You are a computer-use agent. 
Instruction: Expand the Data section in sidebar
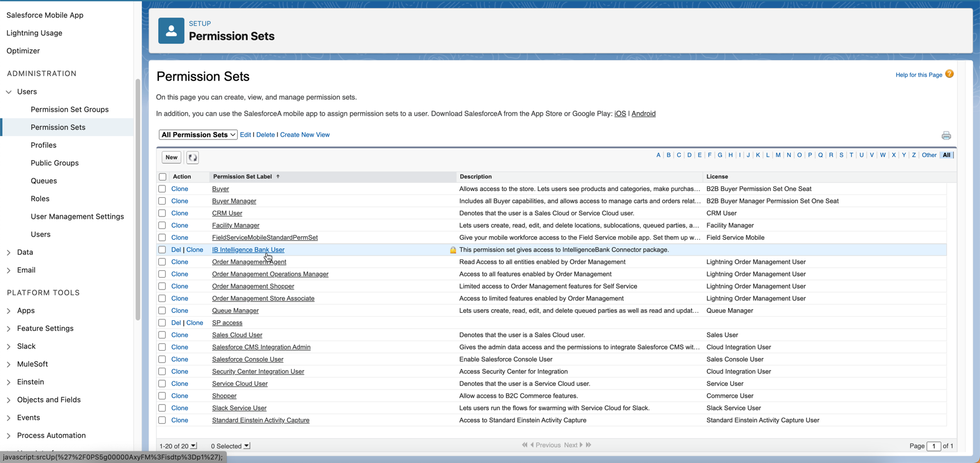point(9,252)
